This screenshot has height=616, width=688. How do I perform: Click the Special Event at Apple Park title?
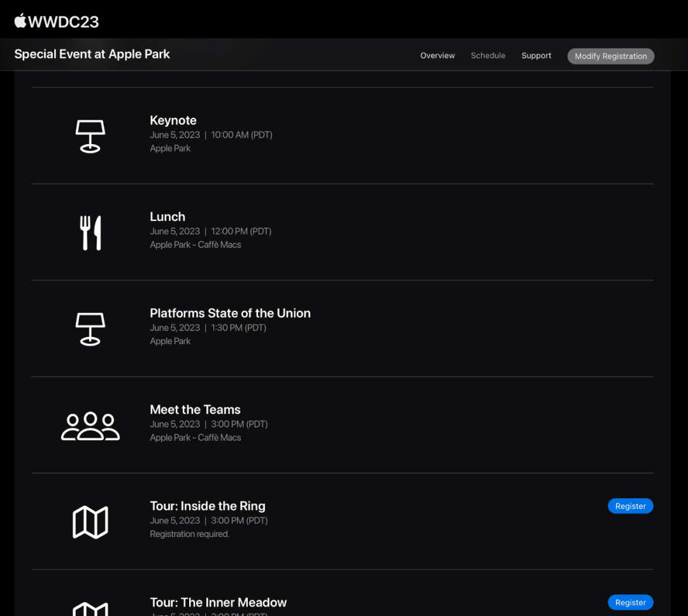[92, 54]
